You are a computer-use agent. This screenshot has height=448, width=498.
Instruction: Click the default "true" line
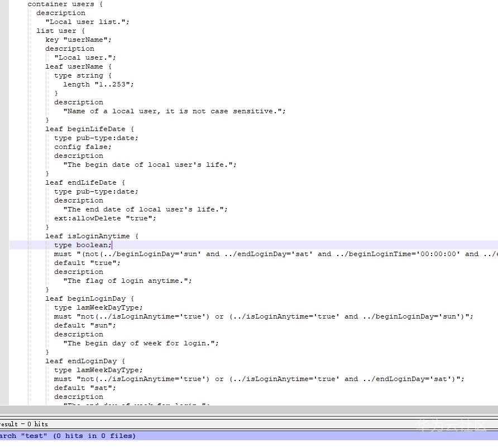click(x=87, y=263)
